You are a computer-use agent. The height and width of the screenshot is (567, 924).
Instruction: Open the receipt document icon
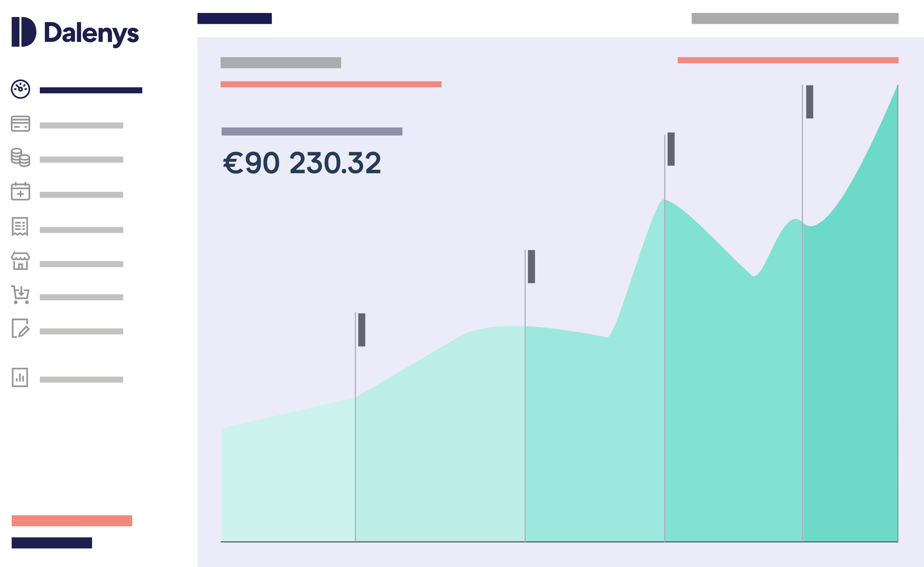20,226
